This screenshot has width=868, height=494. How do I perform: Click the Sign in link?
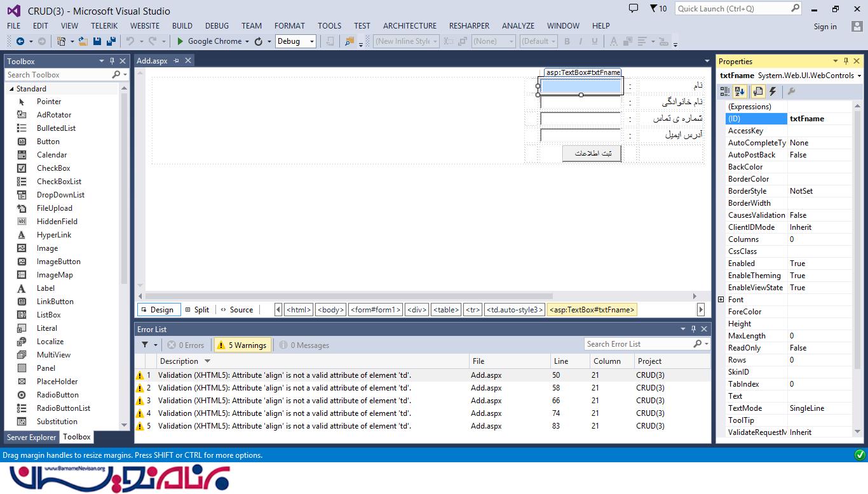click(825, 27)
